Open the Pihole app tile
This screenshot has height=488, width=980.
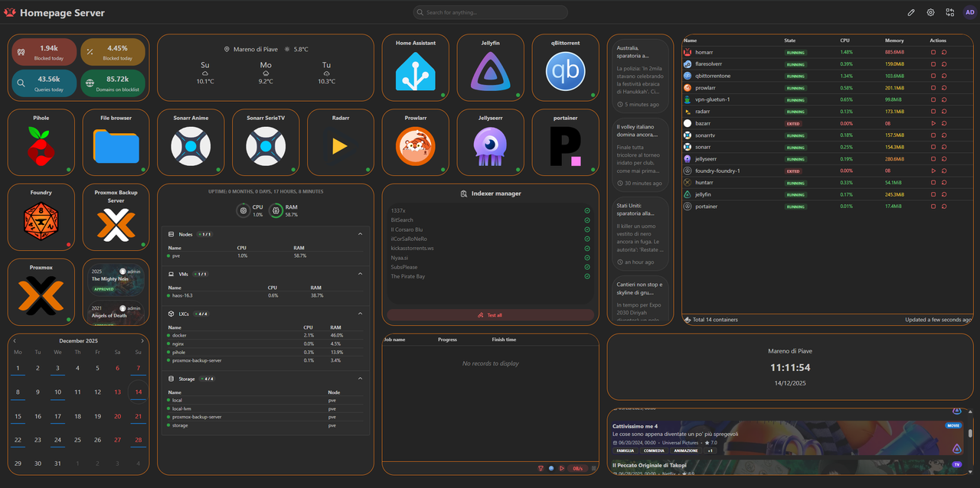tap(41, 142)
